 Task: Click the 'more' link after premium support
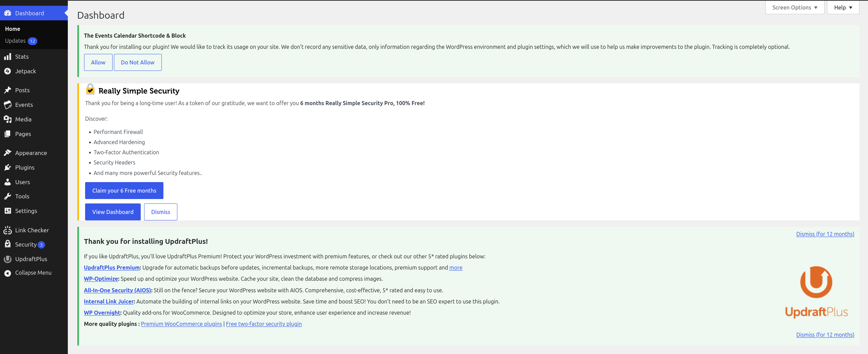(456, 268)
